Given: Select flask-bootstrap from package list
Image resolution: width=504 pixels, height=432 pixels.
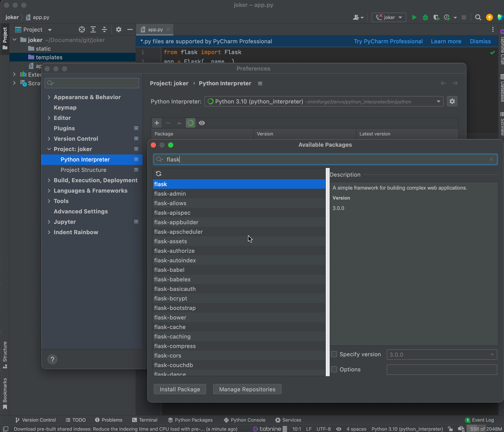Looking at the screenshot, I should 174,308.
